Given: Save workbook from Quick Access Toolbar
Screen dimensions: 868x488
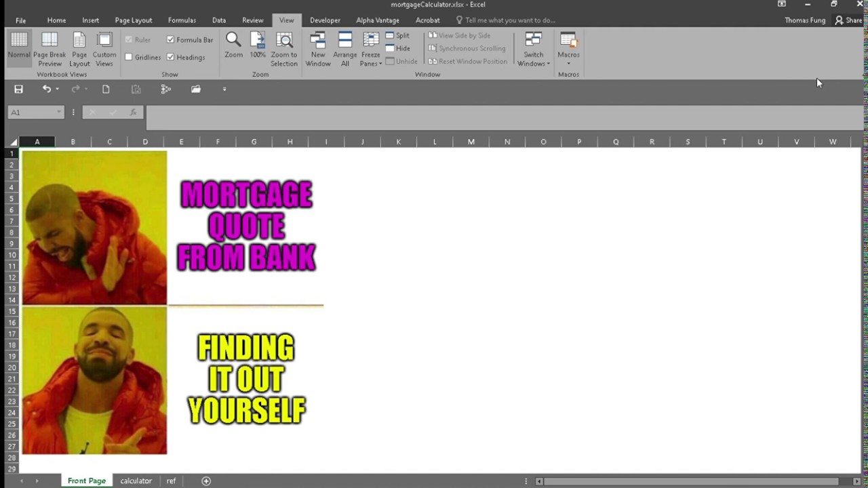Looking at the screenshot, I should 18,89.
